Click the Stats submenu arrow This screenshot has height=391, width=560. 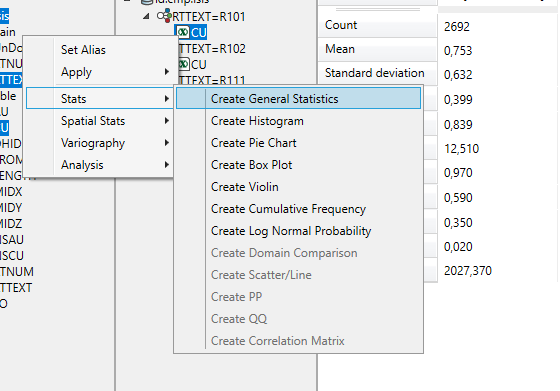[166, 99]
